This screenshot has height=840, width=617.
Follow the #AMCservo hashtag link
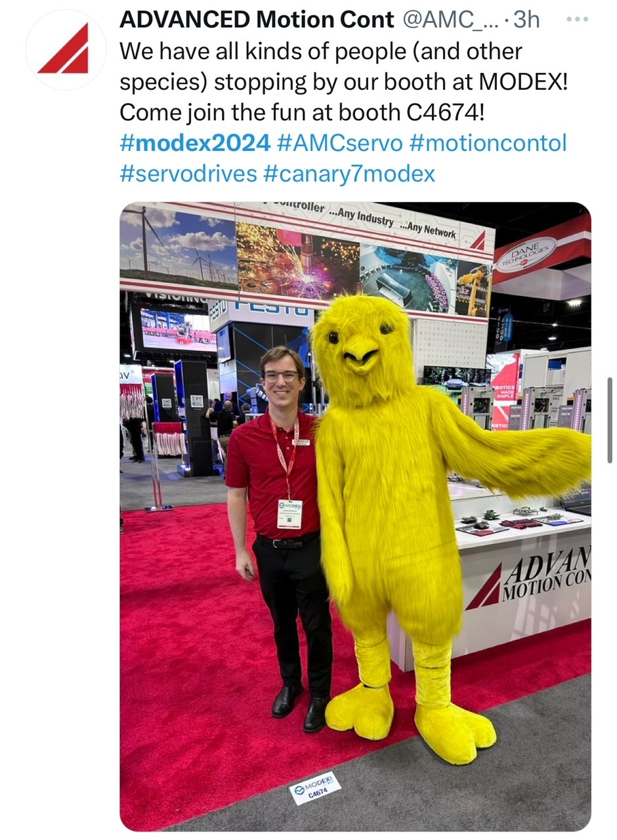(339, 143)
